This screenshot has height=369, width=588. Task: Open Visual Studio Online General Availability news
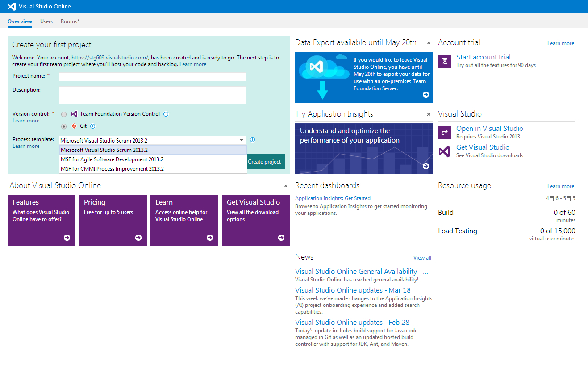pos(362,272)
